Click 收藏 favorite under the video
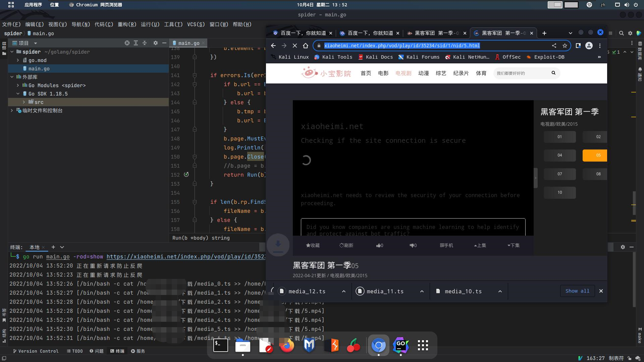 point(313,245)
